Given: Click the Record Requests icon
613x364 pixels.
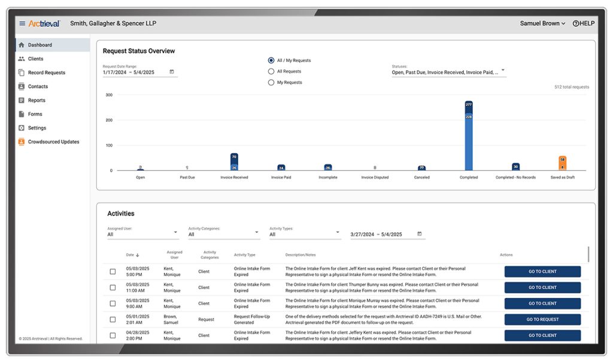Looking at the screenshot, I should click(x=22, y=72).
